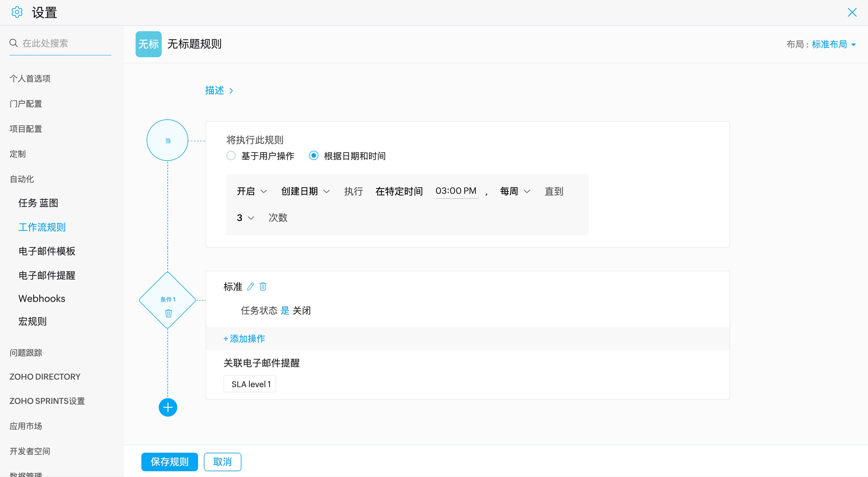Image resolution: width=868 pixels, height=477 pixels.
Task: Click the settings gear icon
Action: click(x=17, y=12)
